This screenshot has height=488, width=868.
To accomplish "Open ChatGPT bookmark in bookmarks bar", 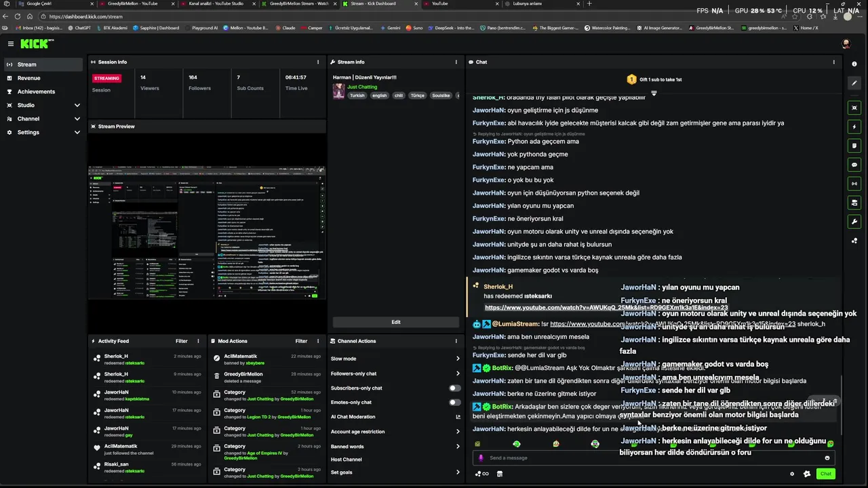I will (79, 28).
